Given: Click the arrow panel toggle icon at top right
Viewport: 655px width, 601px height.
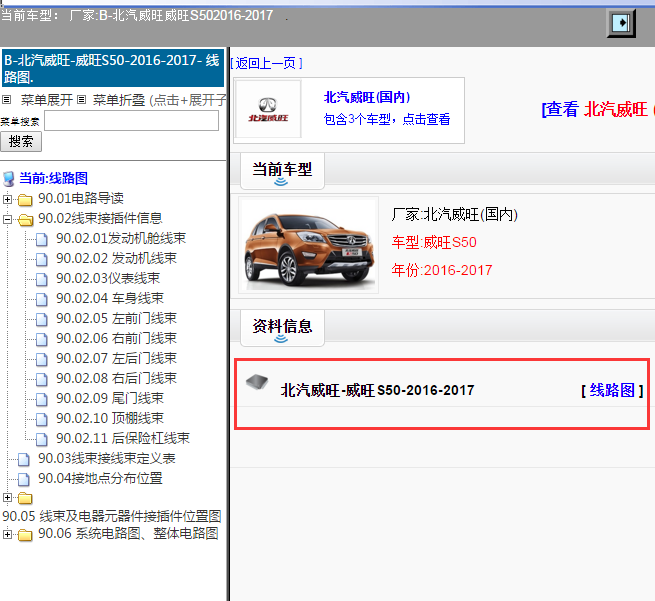Looking at the screenshot, I should (621, 23).
